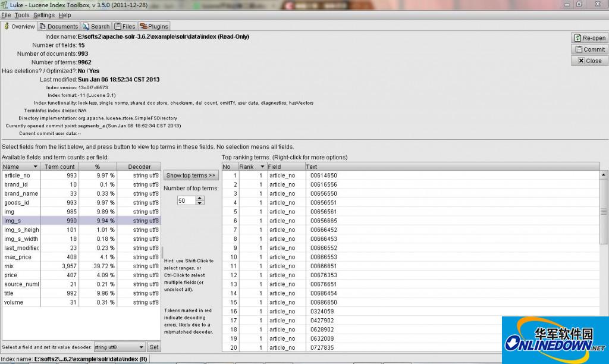Open the Settings menu
The height and width of the screenshot is (364, 609).
click(x=44, y=15)
